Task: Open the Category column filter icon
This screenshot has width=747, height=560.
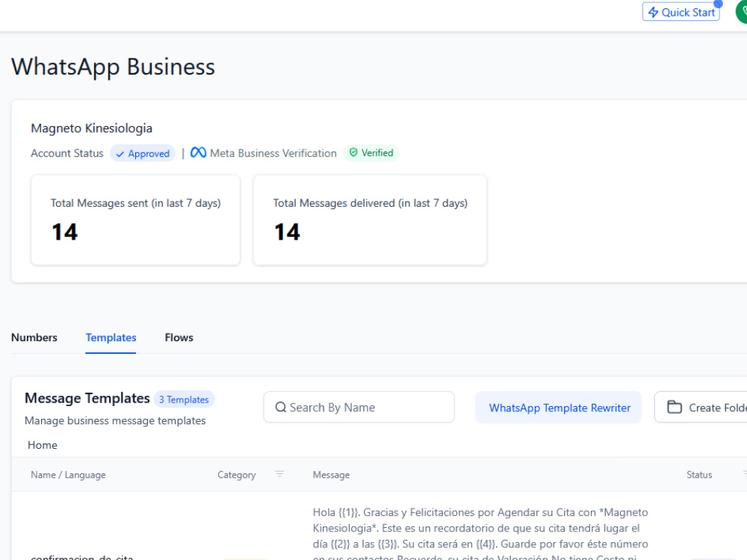Action: (x=279, y=474)
